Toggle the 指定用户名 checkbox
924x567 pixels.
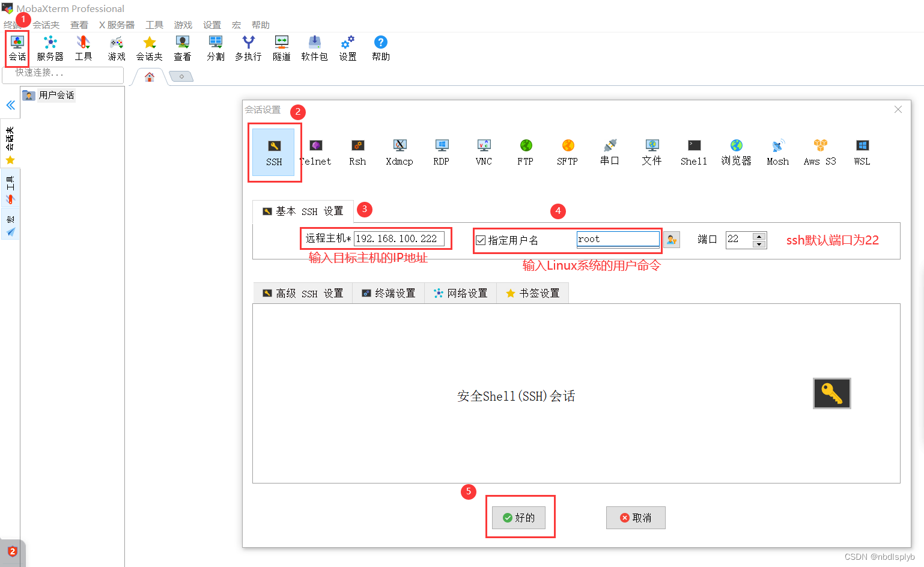[481, 240]
